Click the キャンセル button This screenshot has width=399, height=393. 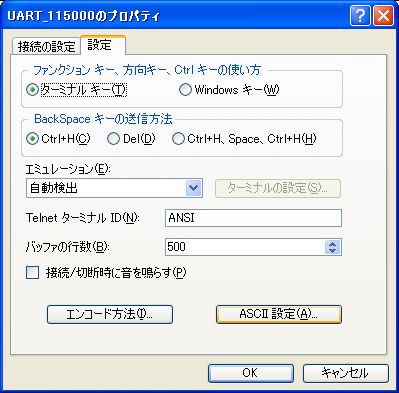click(346, 373)
